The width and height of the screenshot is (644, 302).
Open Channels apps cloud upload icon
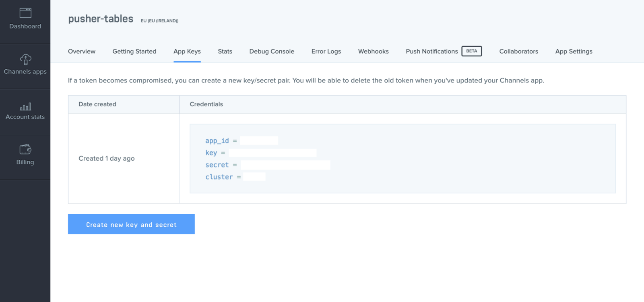25,59
